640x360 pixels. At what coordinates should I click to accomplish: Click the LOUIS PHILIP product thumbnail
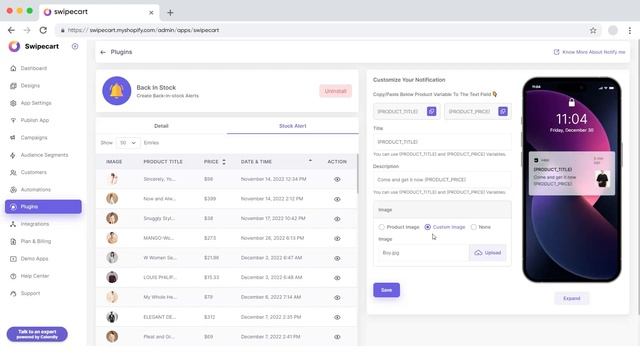click(x=112, y=277)
